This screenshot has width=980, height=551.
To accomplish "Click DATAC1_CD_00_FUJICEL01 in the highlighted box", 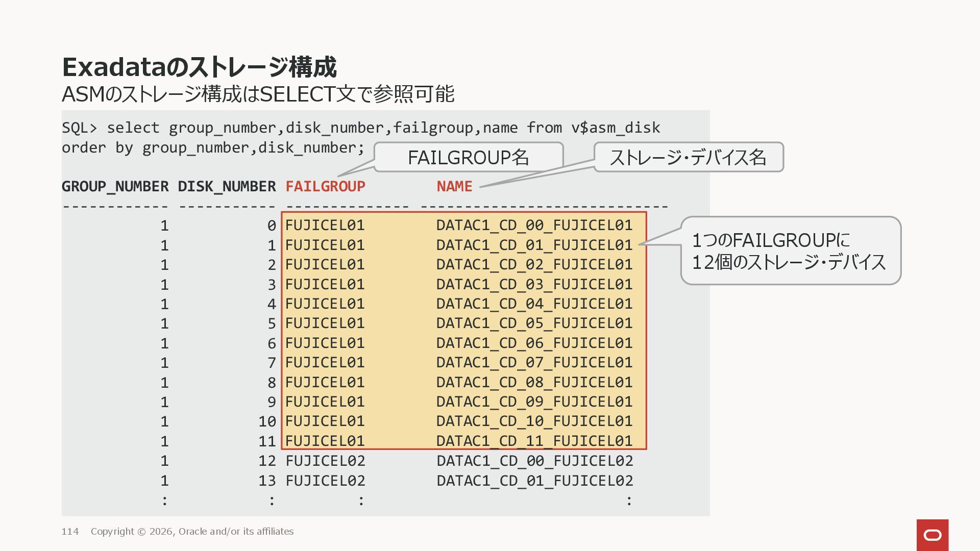I will [x=534, y=225].
